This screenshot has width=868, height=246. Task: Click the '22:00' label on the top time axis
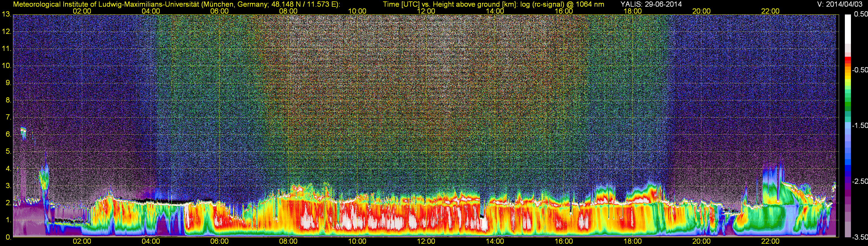click(770, 11)
